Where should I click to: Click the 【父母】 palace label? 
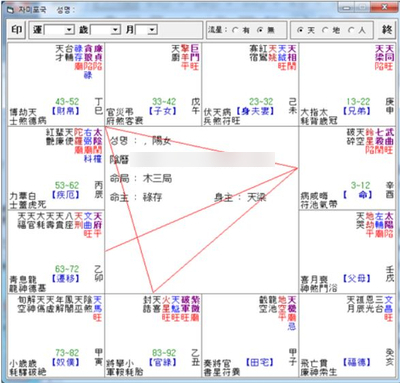[x=357, y=278]
